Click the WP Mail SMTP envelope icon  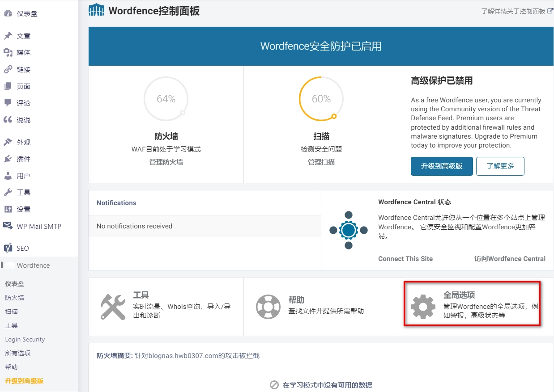pos(8,226)
